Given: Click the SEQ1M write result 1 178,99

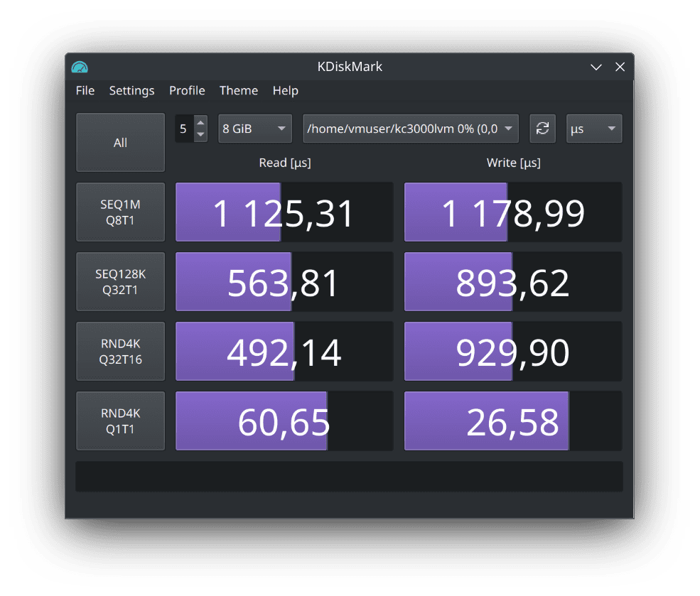Looking at the screenshot, I should (x=513, y=212).
